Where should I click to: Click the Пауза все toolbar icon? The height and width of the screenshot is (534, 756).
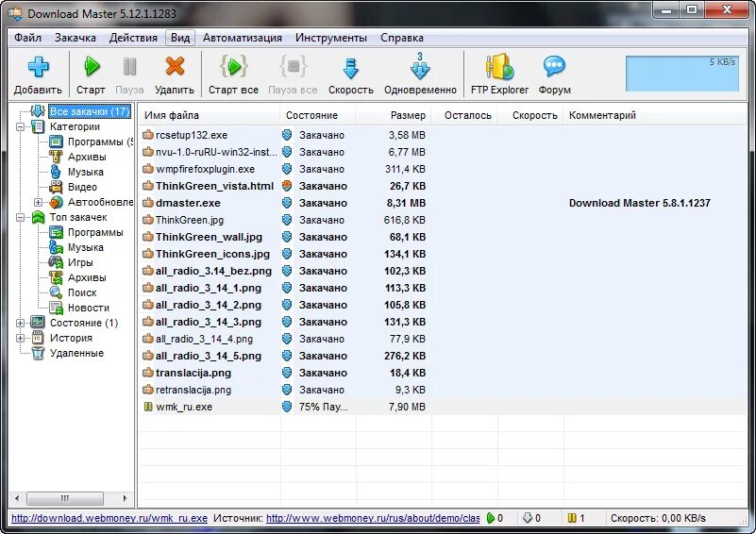click(293, 66)
